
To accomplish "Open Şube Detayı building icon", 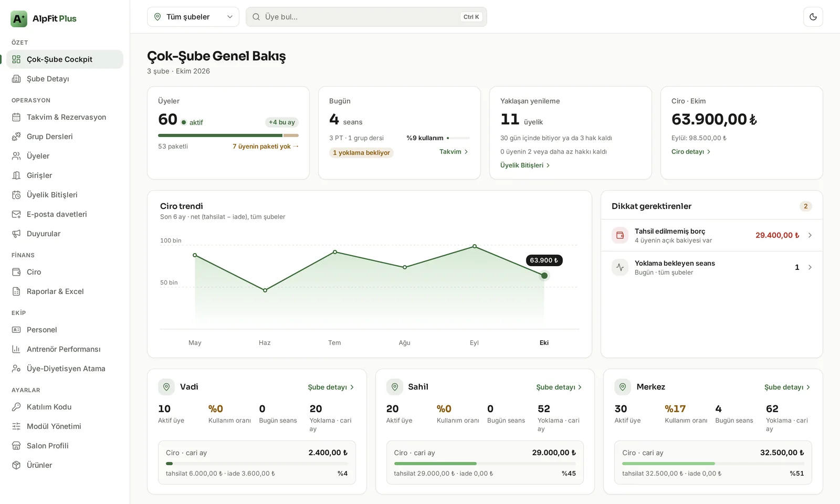I will [16, 79].
